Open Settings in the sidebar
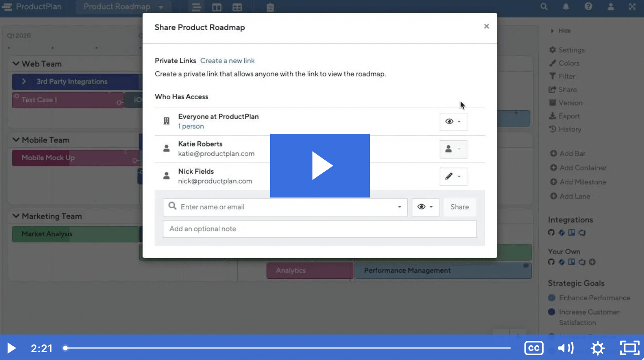The width and height of the screenshot is (644, 360). [567, 50]
